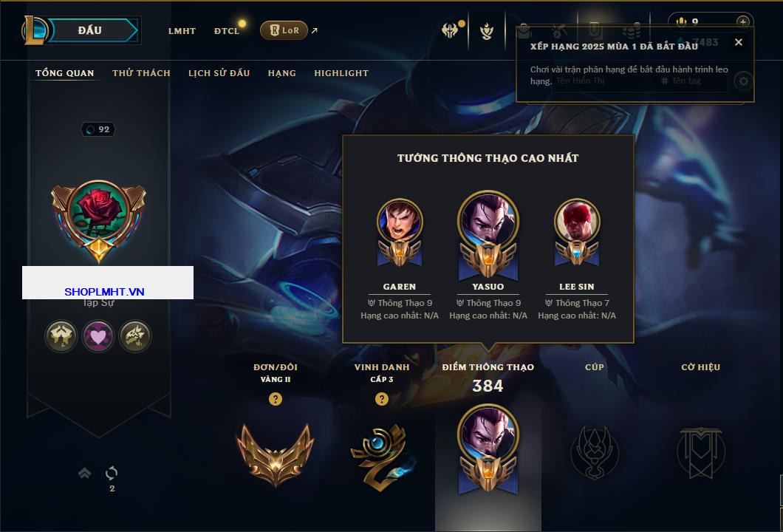Image resolution: width=783 pixels, height=532 pixels.
Task: Click the Vinh Danh cấp 3 honor emblem
Action: coord(382,457)
